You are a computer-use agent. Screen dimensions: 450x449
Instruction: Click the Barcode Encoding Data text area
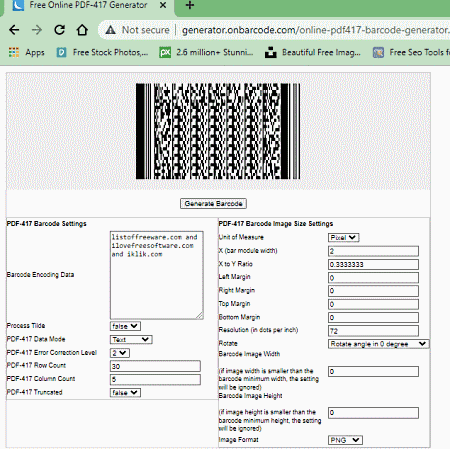[157, 275]
